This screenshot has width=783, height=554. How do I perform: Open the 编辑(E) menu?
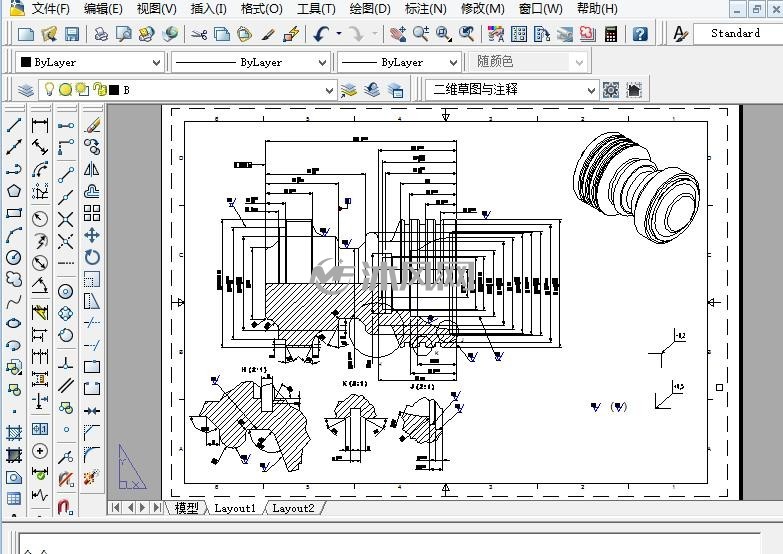pos(103,8)
